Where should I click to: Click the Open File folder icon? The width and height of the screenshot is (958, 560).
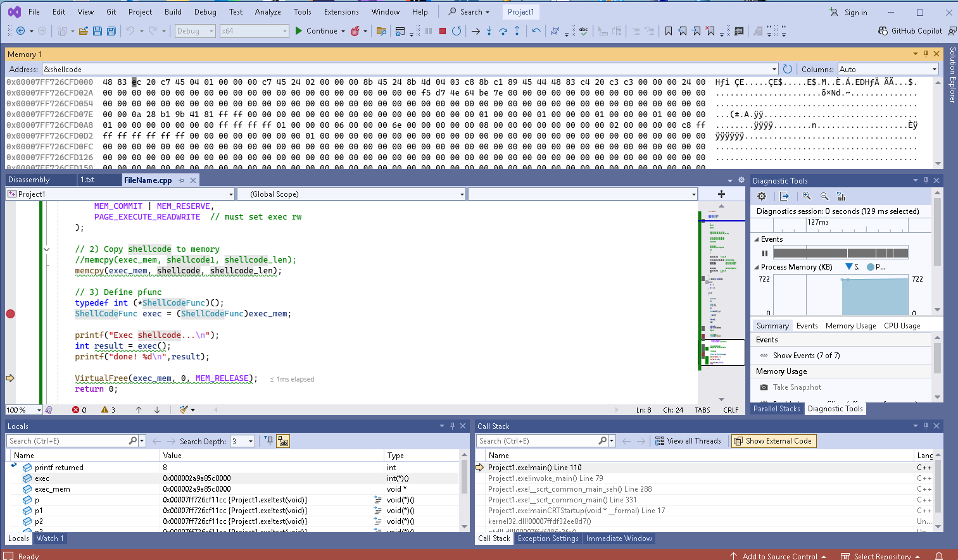click(x=84, y=30)
